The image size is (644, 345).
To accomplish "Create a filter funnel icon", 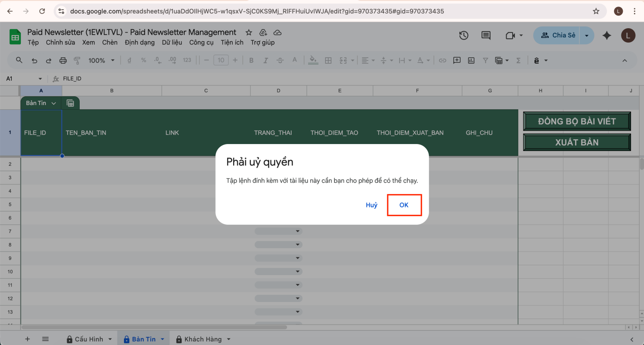I will coord(485,60).
